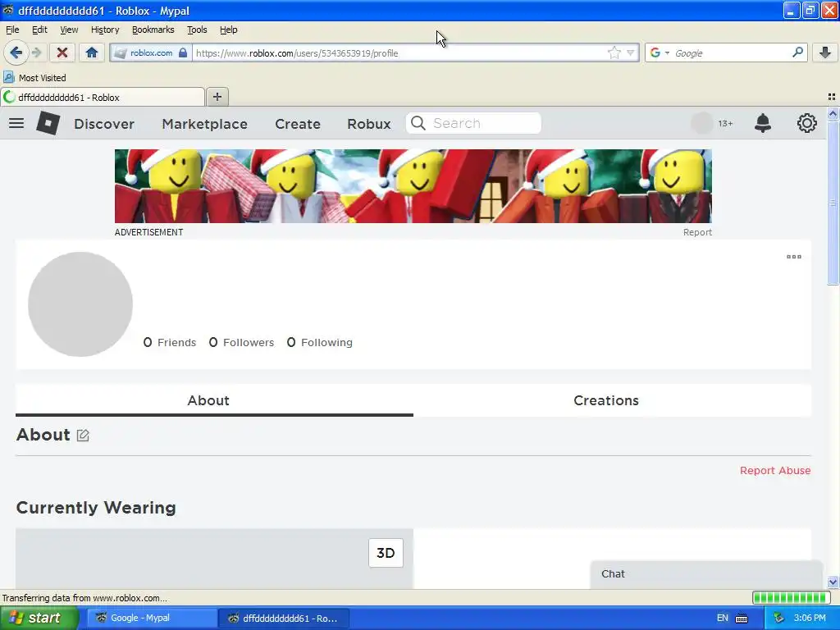This screenshot has width=840, height=630.
Task: Click the Roblox logo icon
Action: pos(48,123)
